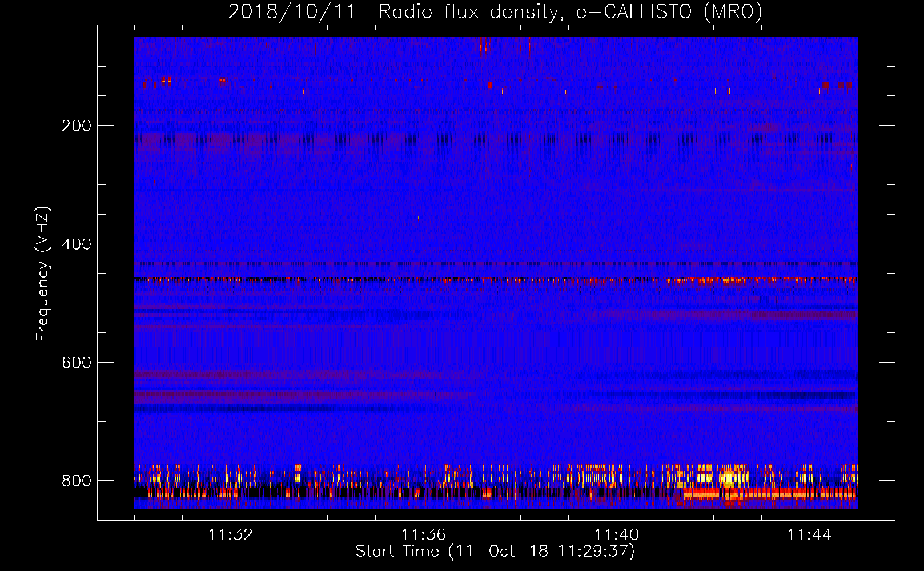Click the 600 frequency tick label
The image size is (924, 571).
[x=77, y=363]
